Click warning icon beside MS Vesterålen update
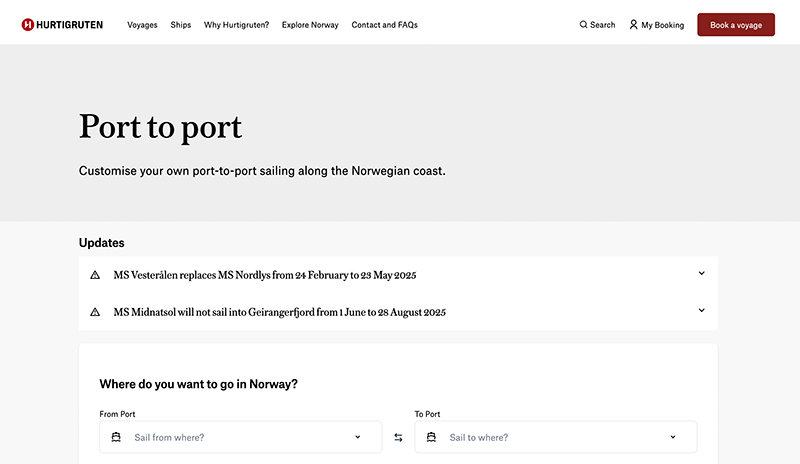This screenshot has height=464, width=800. pyautogui.click(x=95, y=275)
